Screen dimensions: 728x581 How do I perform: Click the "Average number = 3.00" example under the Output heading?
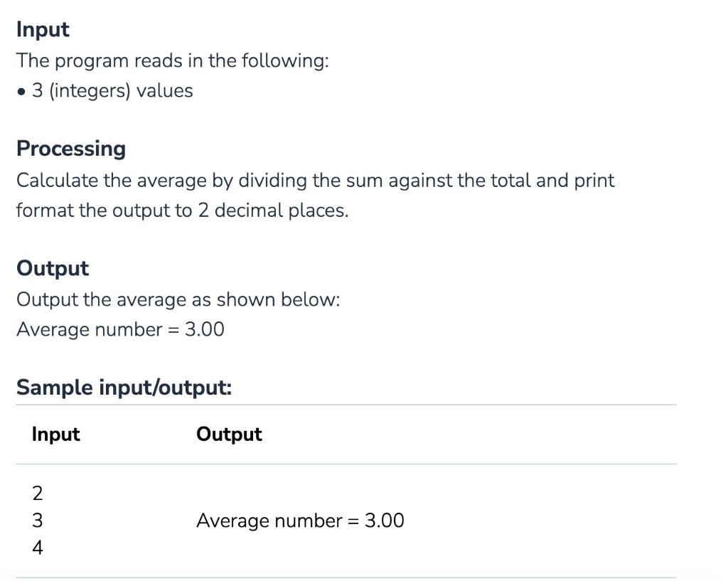coord(120,330)
